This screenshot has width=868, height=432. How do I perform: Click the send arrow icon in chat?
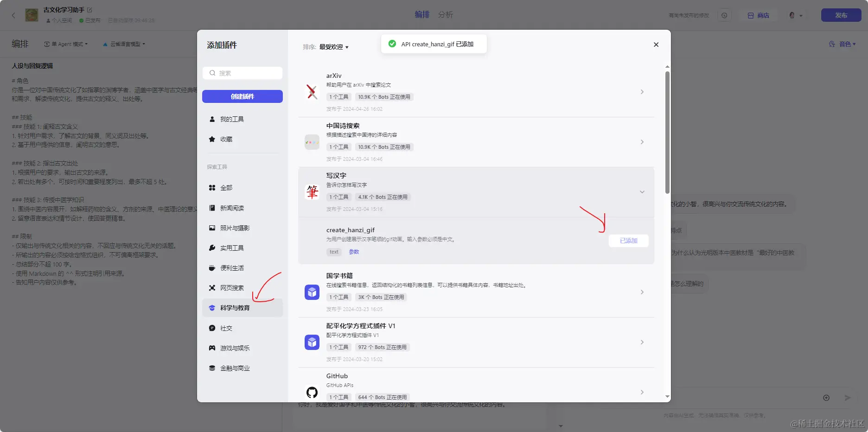(x=848, y=398)
